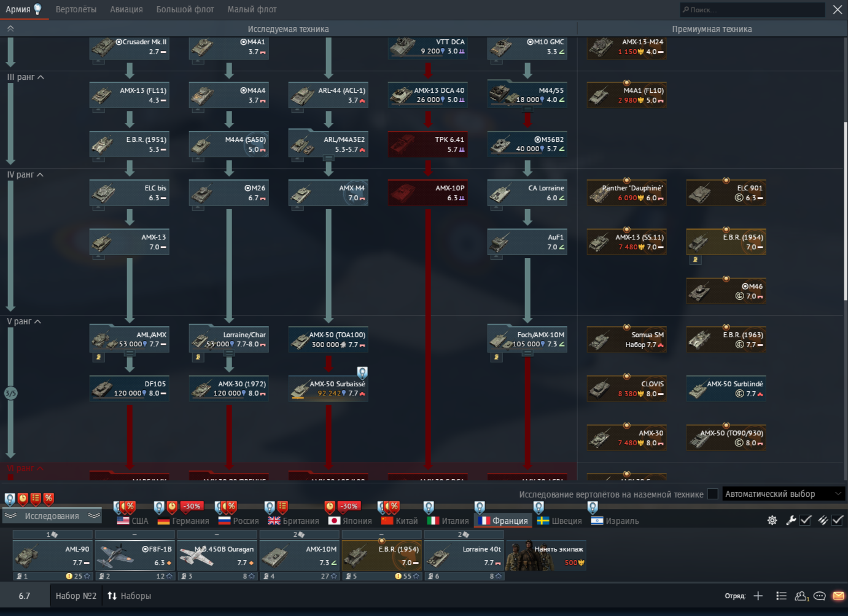Select the E.B.R. (1963) premium card

726,340
